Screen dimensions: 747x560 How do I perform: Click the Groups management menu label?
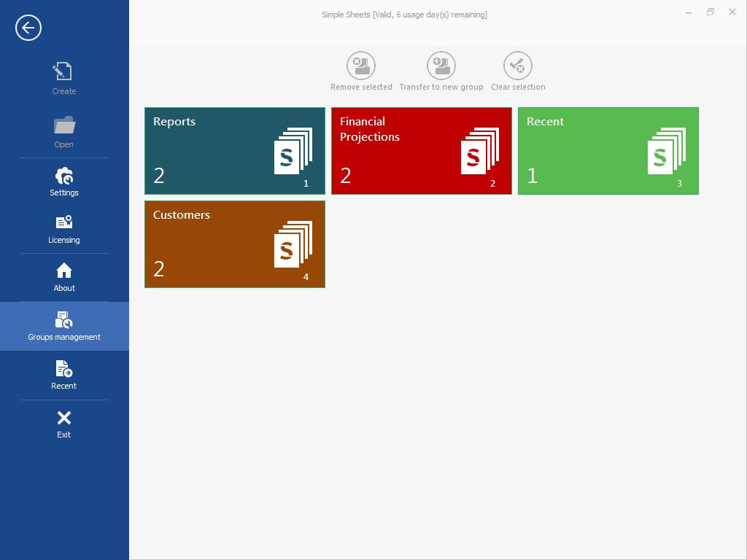[x=64, y=337]
